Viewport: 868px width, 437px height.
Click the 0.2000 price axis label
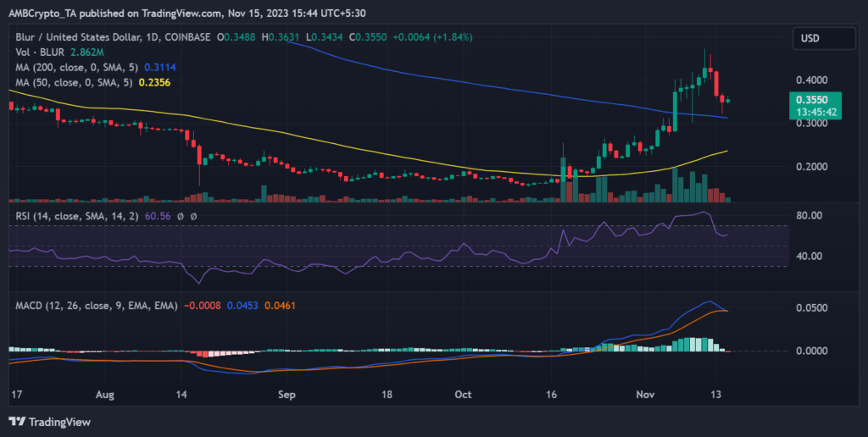coord(815,167)
